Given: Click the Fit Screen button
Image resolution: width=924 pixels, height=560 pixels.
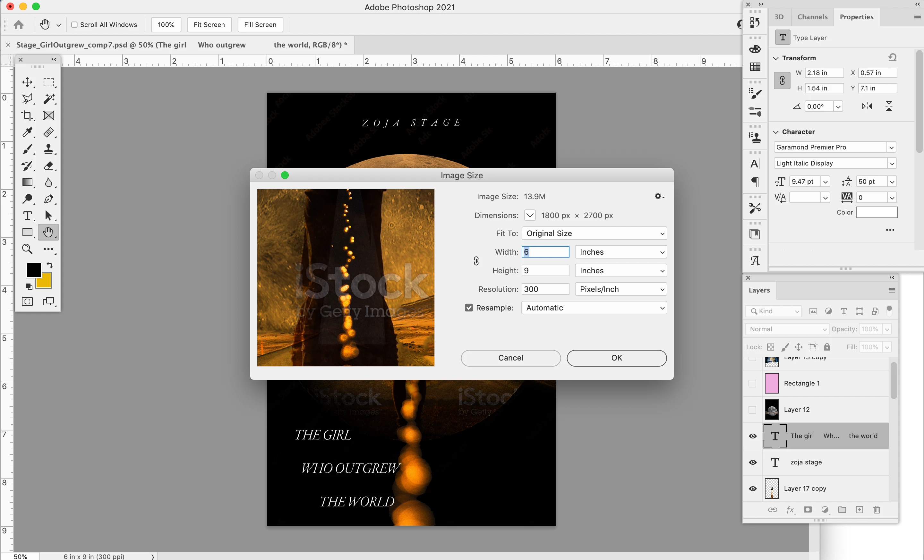Looking at the screenshot, I should pos(209,25).
